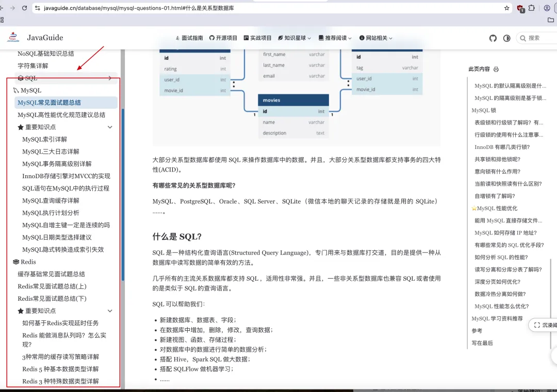Click the browser profile avatar icon
The width and height of the screenshot is (557, 392).
pos(547,8)
